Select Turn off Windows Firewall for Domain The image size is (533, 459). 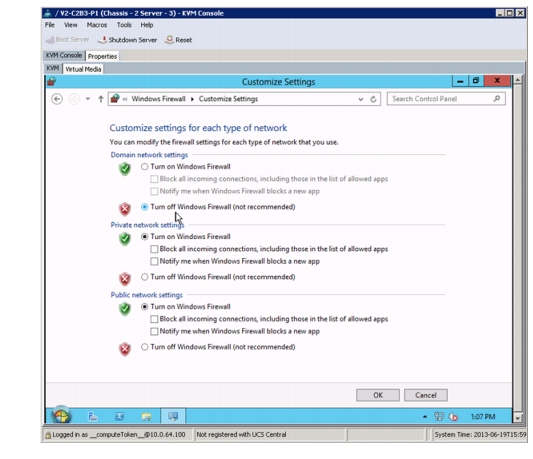coord(144,207)
